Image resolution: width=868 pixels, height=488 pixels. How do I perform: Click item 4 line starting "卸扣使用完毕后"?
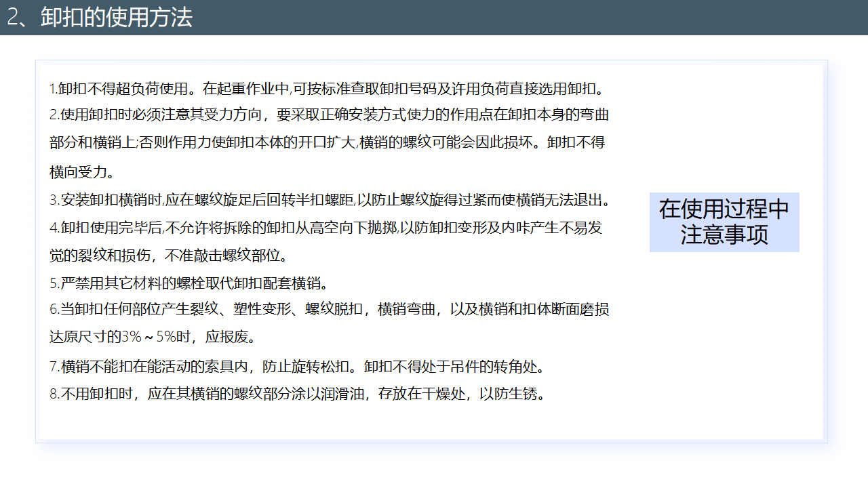tap(325, 228)
